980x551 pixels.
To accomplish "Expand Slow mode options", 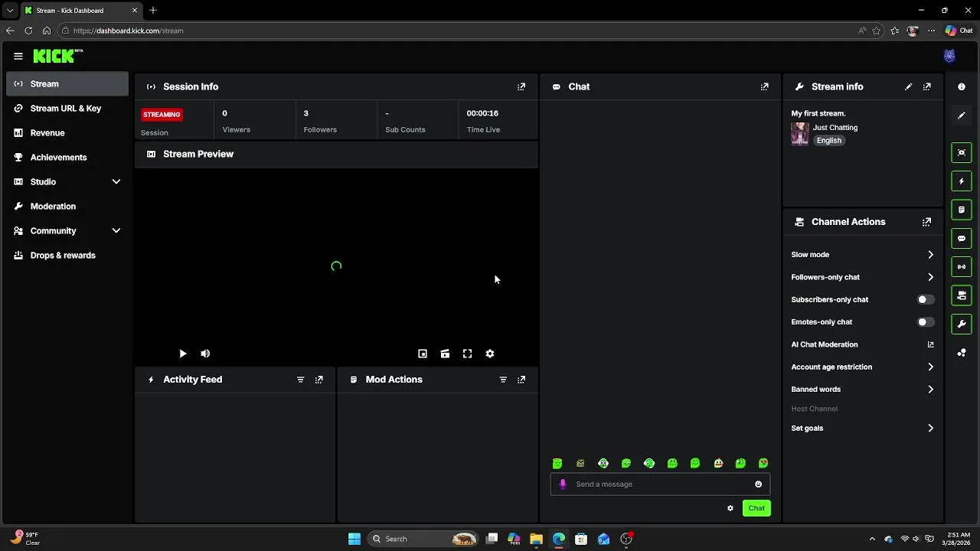I will [x=930, y=255].
